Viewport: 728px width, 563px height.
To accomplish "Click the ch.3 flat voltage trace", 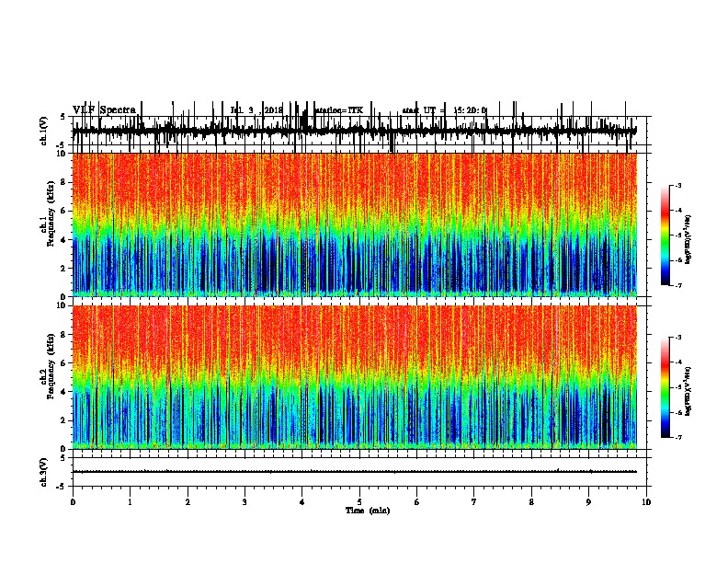I will 355,472.
